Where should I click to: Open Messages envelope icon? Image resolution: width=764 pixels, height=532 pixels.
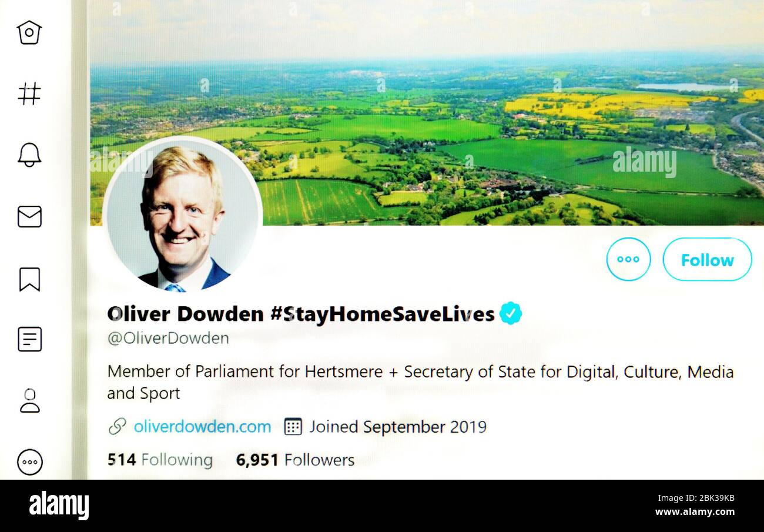[29, 217]
